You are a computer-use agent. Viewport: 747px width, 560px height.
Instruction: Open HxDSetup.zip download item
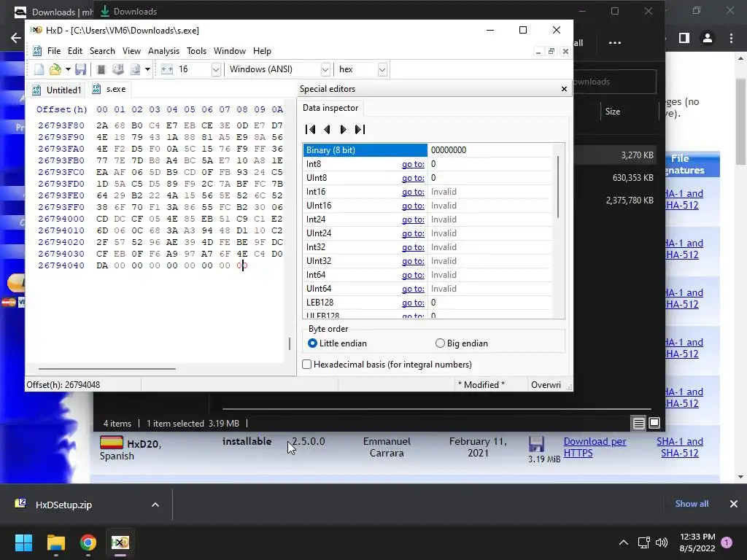point(64,505)
